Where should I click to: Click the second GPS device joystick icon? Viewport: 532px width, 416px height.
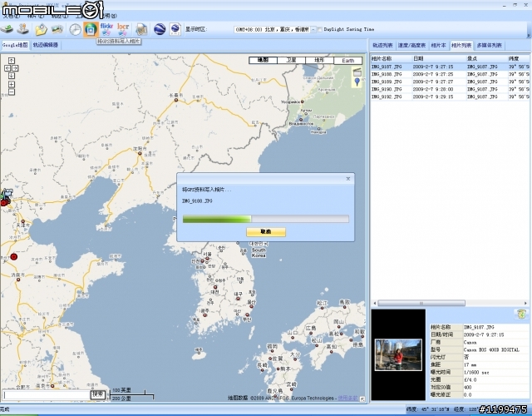[x=23, y=30]
